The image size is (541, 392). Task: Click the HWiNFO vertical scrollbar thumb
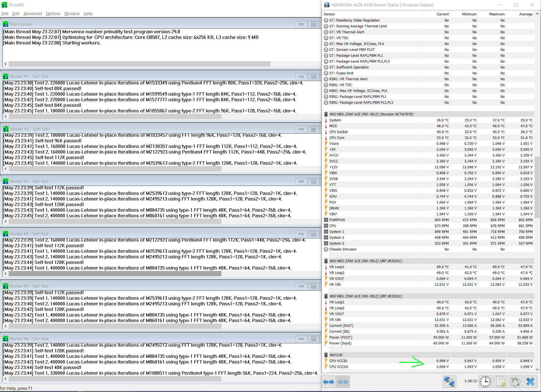537,187
